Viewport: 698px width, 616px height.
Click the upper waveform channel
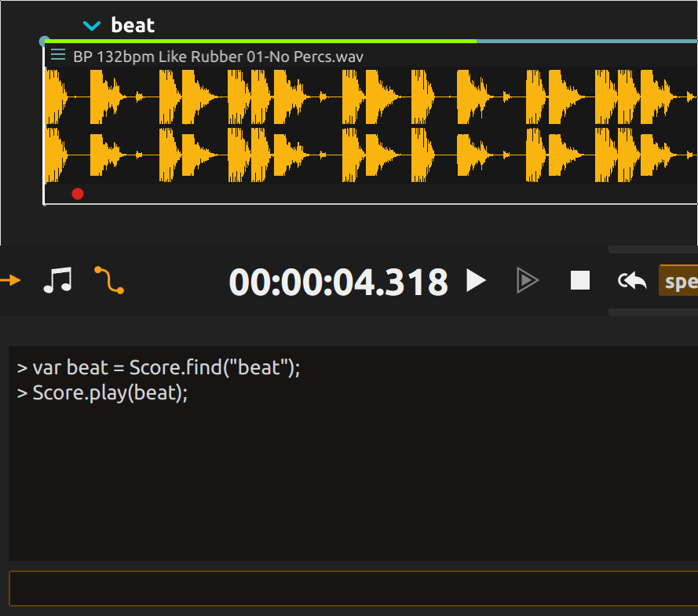click(x=371, y=97)
